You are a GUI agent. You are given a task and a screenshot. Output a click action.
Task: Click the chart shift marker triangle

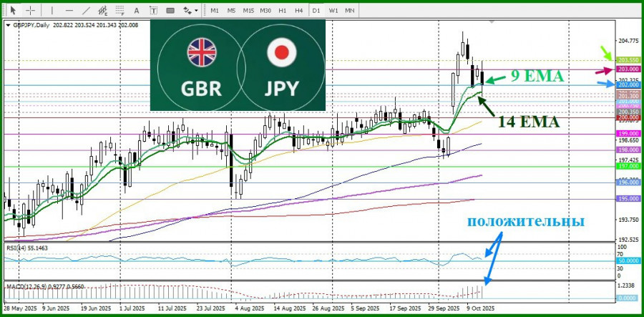point(492,21)
